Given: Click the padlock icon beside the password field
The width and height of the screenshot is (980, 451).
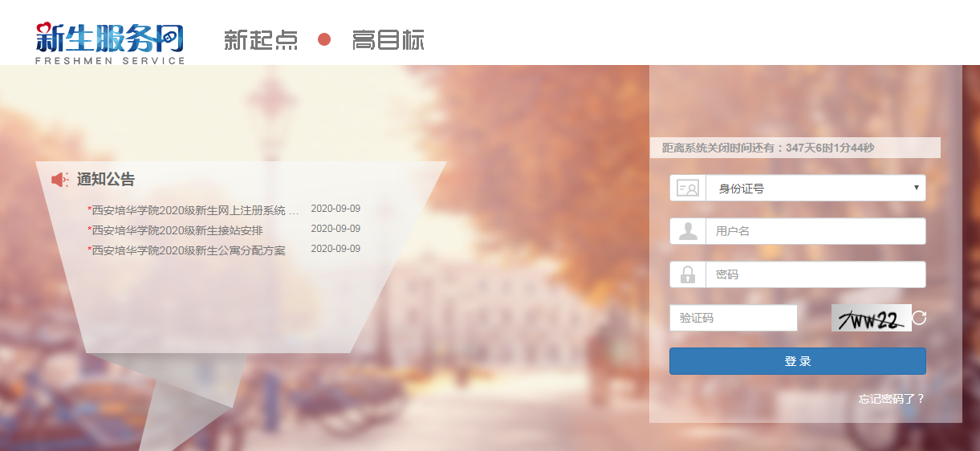Looking at the screenshot, I should [688, 274].
